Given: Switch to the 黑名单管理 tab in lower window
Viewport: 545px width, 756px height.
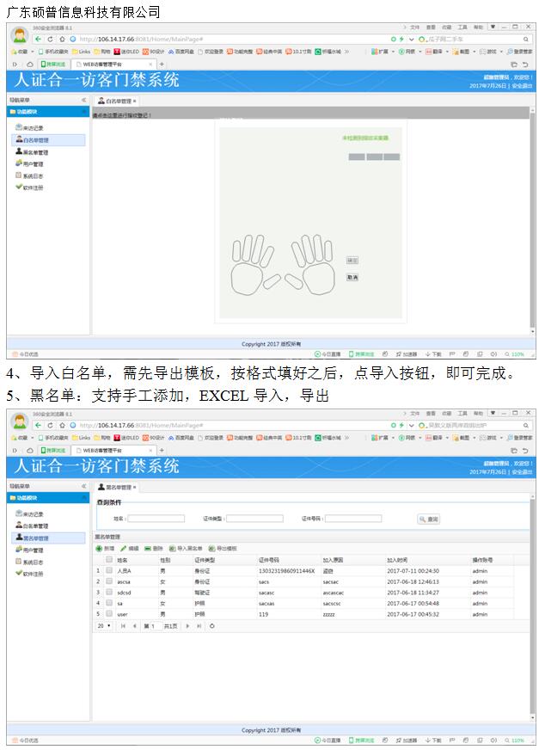Looking at the screenshot, I should click(x=117, y=487).
